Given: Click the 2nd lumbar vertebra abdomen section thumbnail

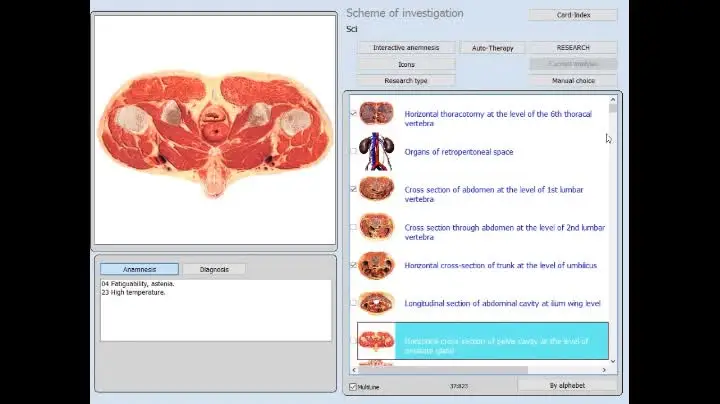Looking at the screenshot, I should (377, 227).
